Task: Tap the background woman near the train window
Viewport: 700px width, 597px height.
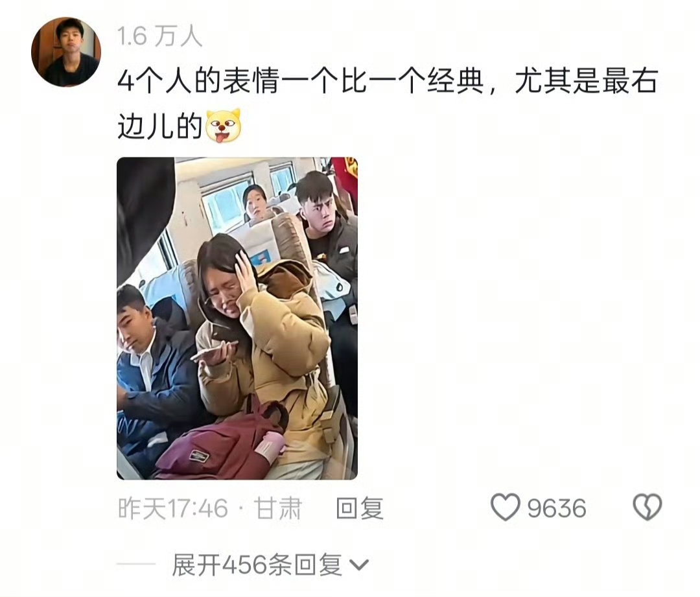Action: pyautogui.click(x=255, y=203)
